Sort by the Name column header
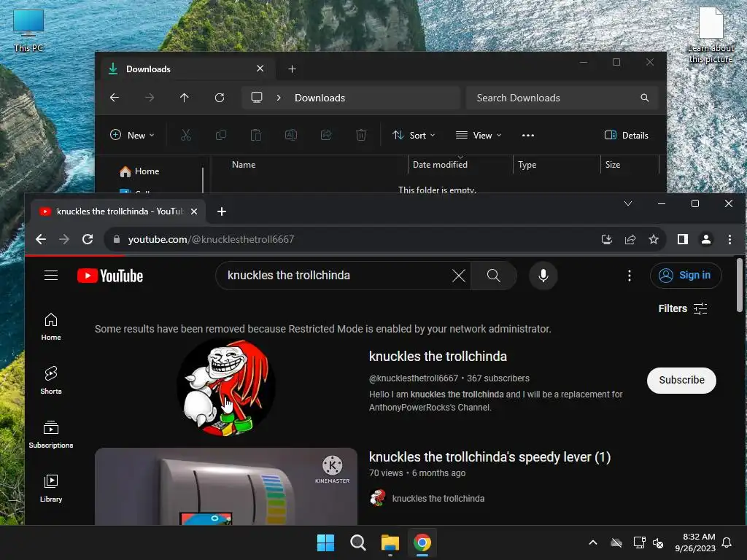The image size is (747, 560). point(244,165)
